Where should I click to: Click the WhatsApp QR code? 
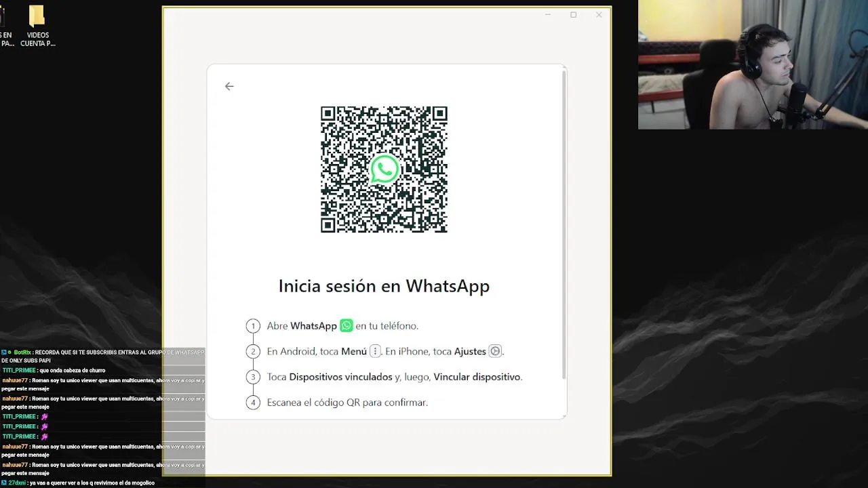coord(384,169)
